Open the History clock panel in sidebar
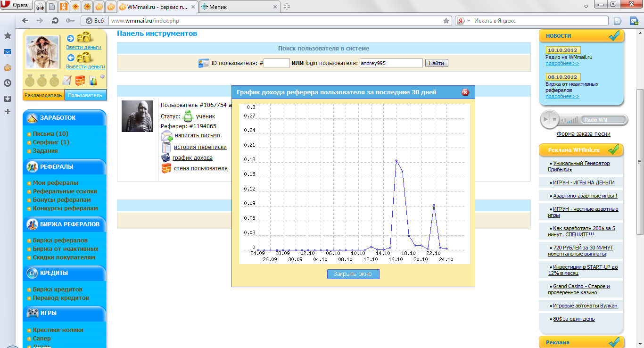 point(8,83)
